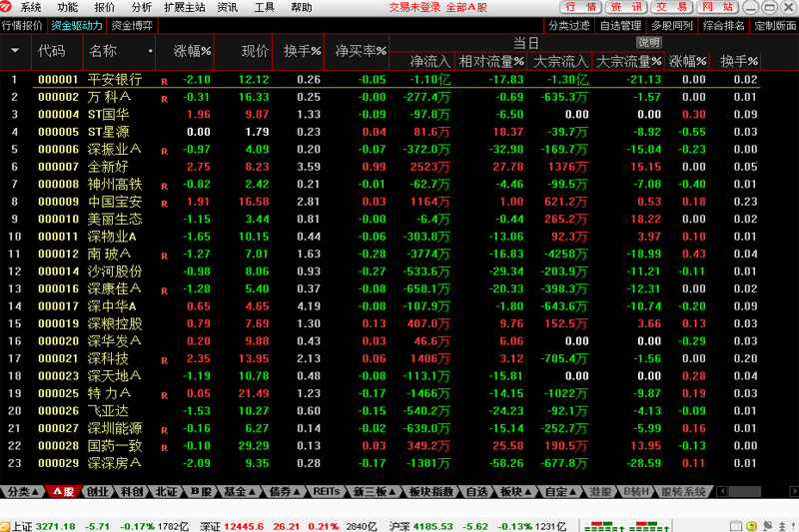799x532 pixels.
Task: Open the header dropdown arrow left of 代码
Action: (15, 50)
